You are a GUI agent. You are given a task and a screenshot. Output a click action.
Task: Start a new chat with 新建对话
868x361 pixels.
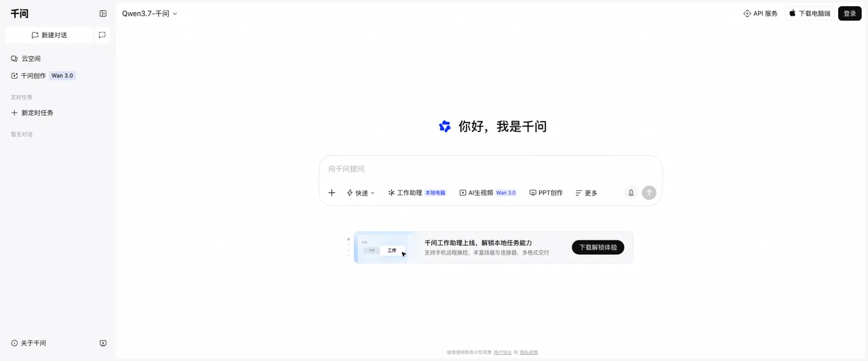click(x=49, y=35)
